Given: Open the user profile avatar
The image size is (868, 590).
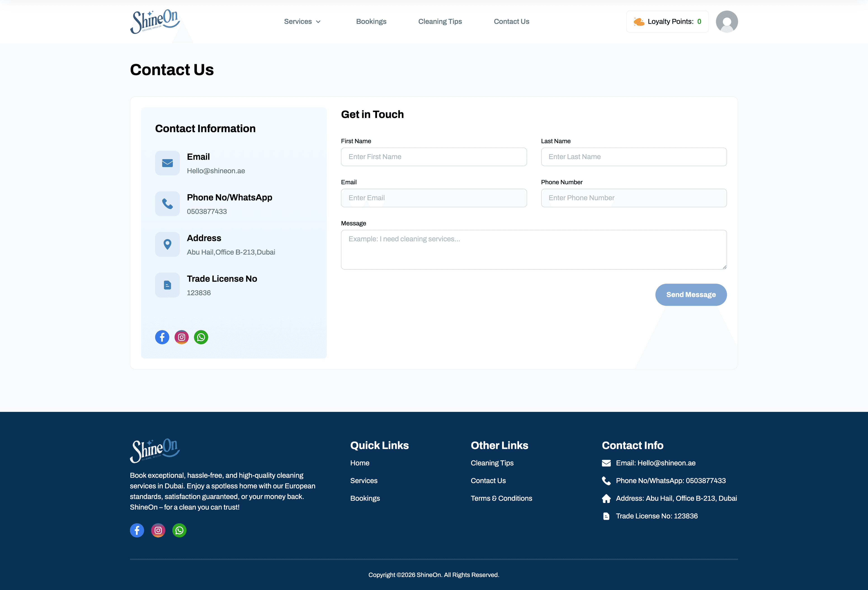Looking at the screenshot, I should pos(726,22).
